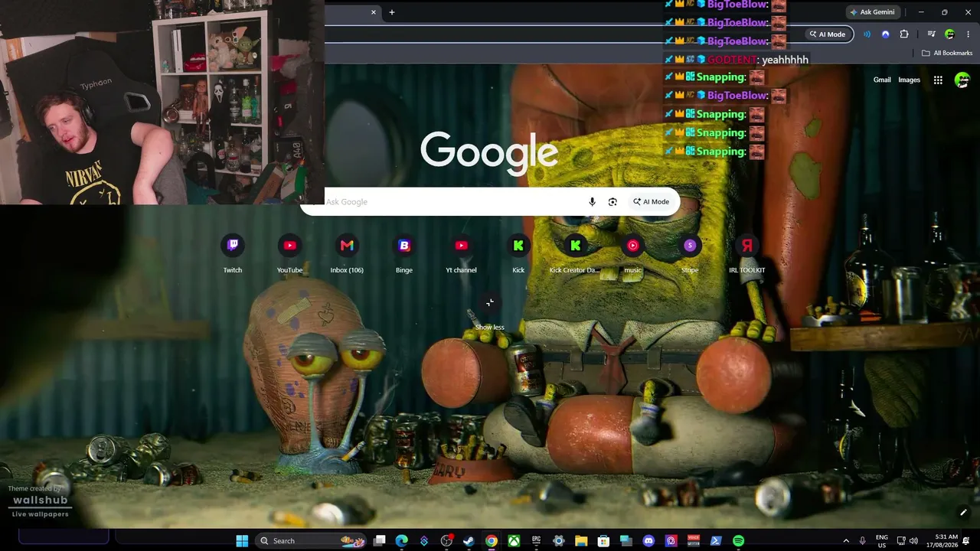
Task: Switch to Google Chrome in the taskbar
Action: tap(492, 541)
